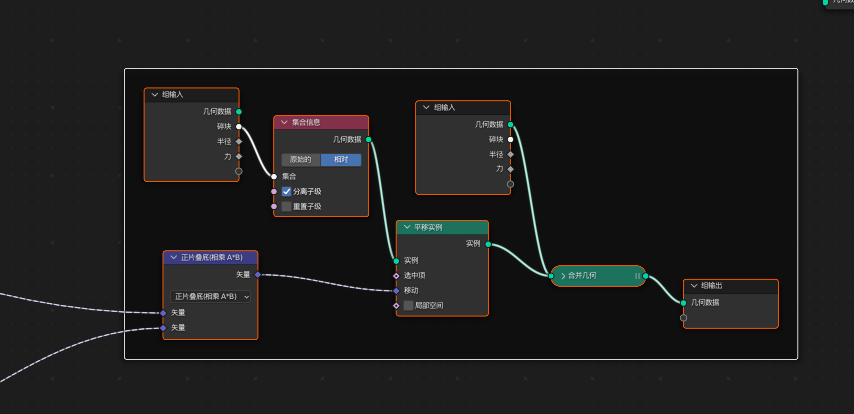The width and height of the screenshot is (854, 414).
Task: Collapse the 平移实例 node with its chevron
Action: pos(406,228)
